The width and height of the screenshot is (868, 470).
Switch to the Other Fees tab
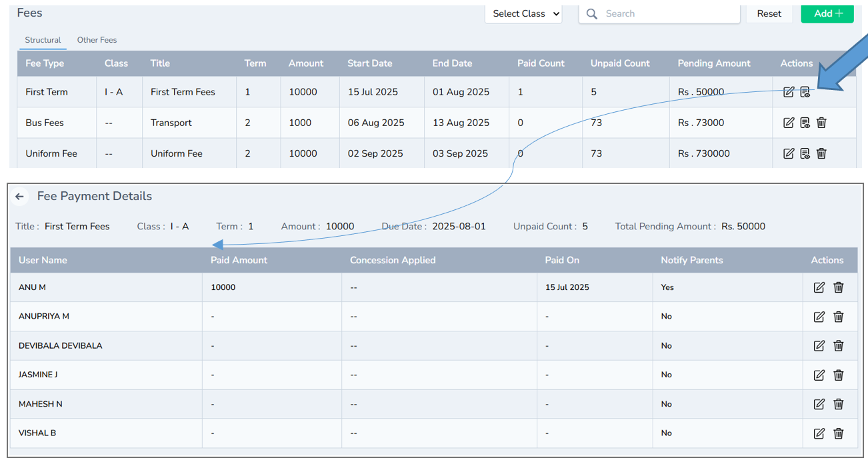[97, 40]
